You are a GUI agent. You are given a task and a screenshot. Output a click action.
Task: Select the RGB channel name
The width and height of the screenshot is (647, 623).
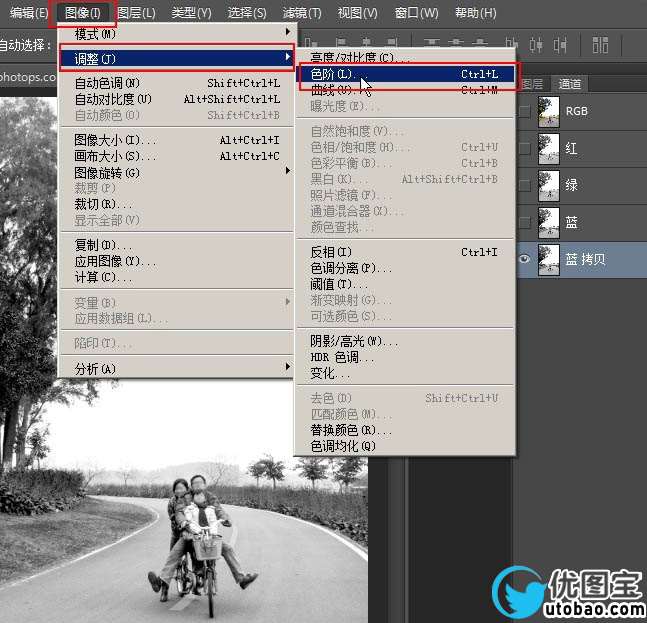point(576,111)
